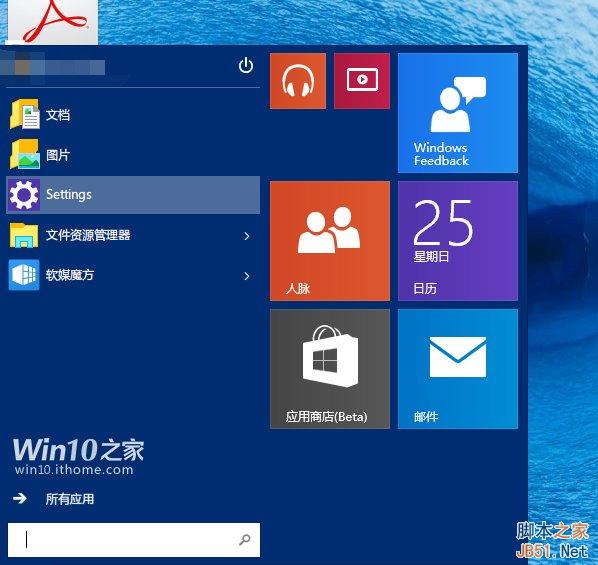
Task: Launch 软媒魔方 from the start list
Action: point(122,275)
